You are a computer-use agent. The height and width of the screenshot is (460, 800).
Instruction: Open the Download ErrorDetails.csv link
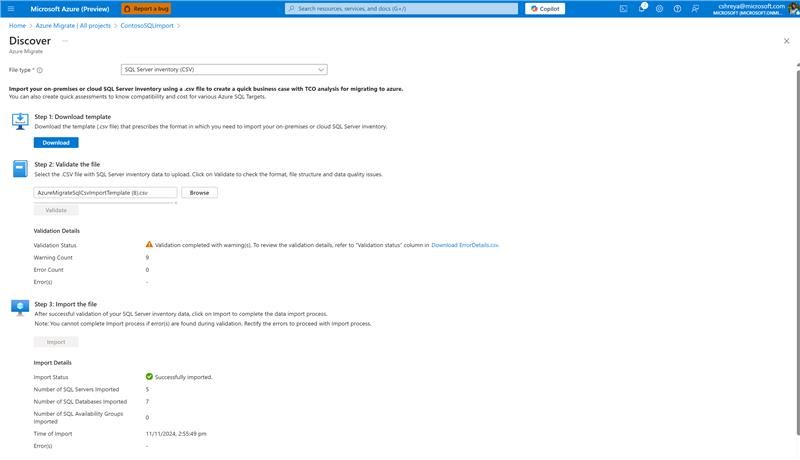point(465,245)
